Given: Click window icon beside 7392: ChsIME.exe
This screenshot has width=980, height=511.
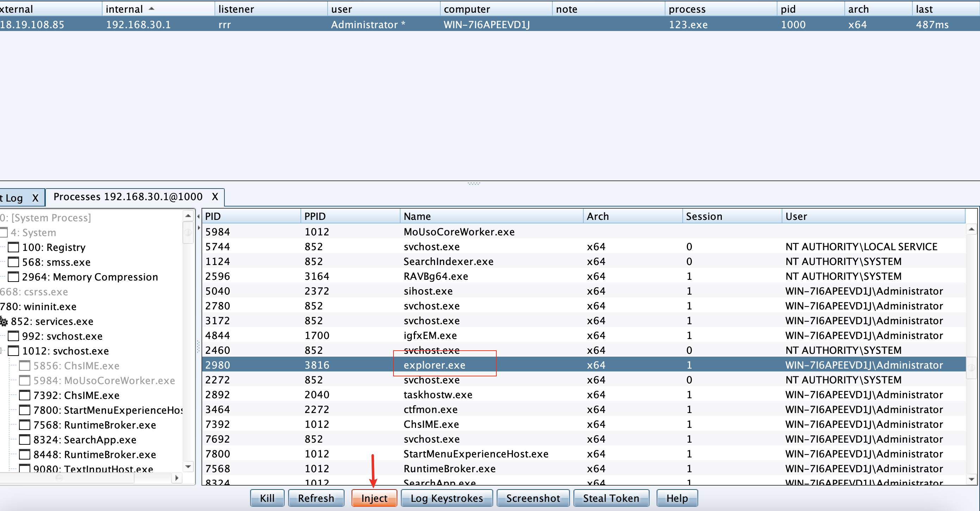Looking at the screenshot, I should coord(25,395).
